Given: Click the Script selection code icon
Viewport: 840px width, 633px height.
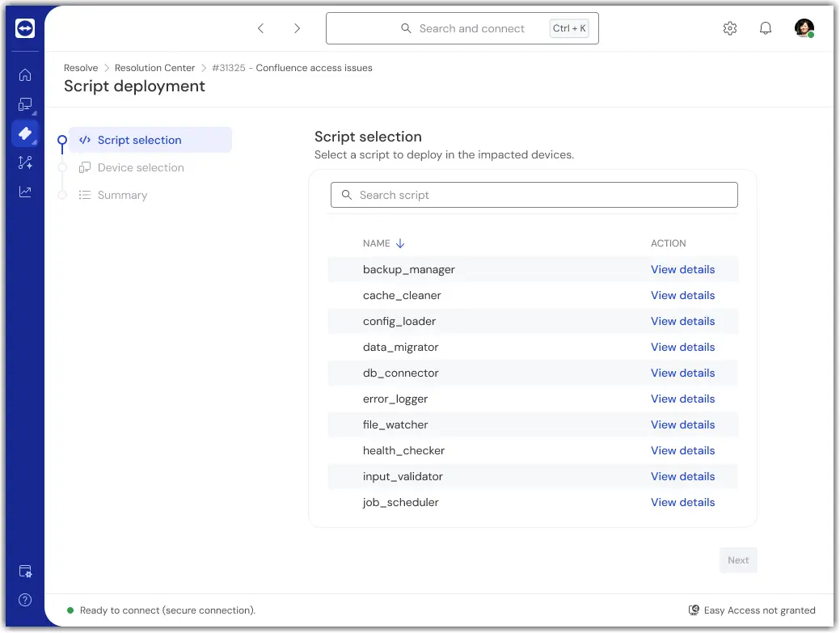Looking at the screenshot, I should pos(85,141).
